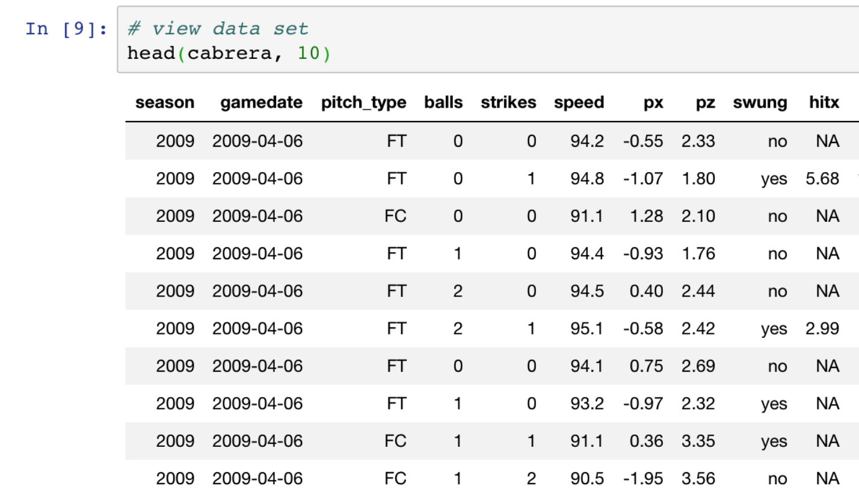The image size is (859, 504).
Task: Select the "gamedate" column header
Action: coord(261,103)
